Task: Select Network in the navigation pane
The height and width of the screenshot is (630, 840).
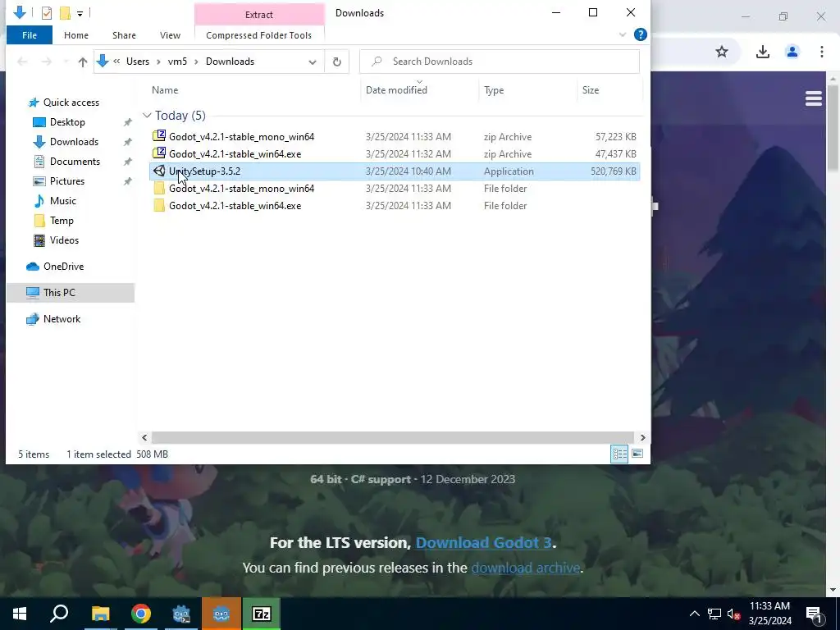Action: (x=62, y=319)
